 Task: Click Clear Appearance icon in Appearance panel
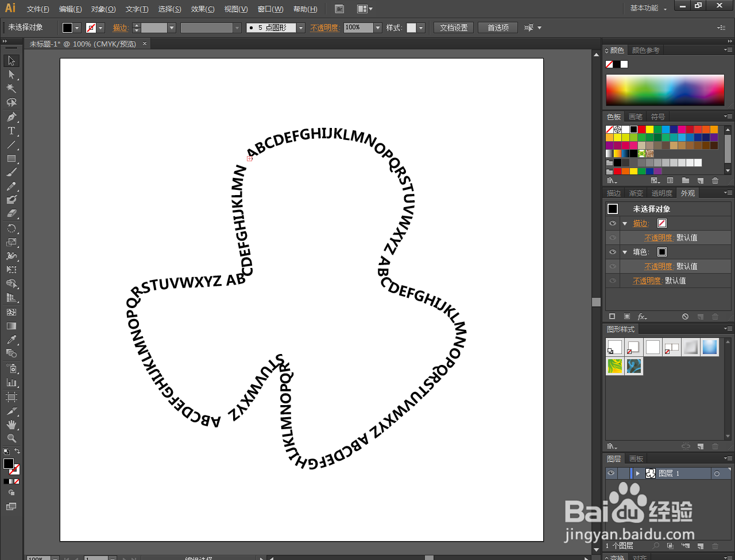[685, 317]
